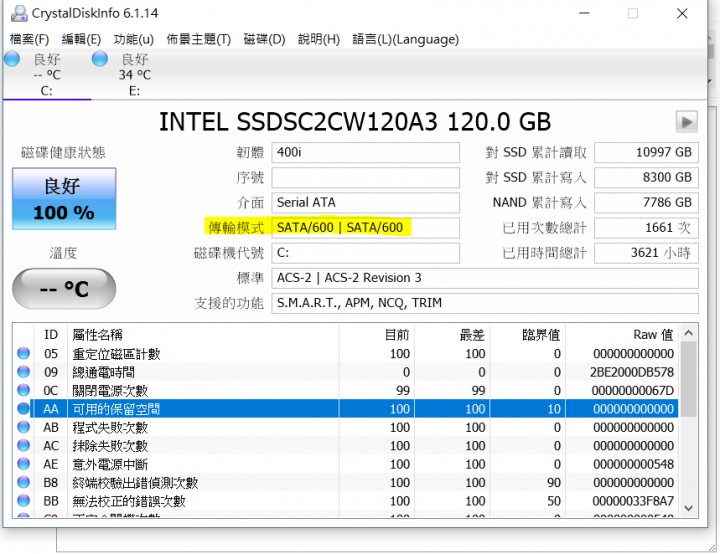Click raw value 2BE2000DB578
720x554 pixels.
pyautogui.click(x=632, y=372)
